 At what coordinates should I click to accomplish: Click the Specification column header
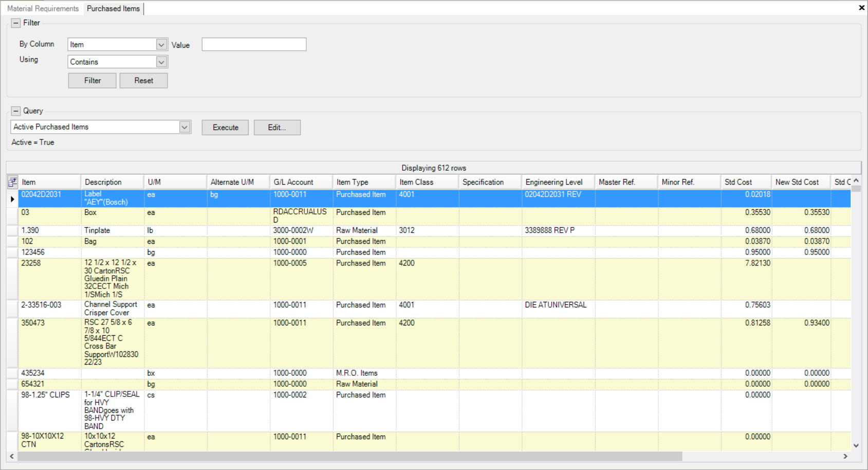point(490,182)
